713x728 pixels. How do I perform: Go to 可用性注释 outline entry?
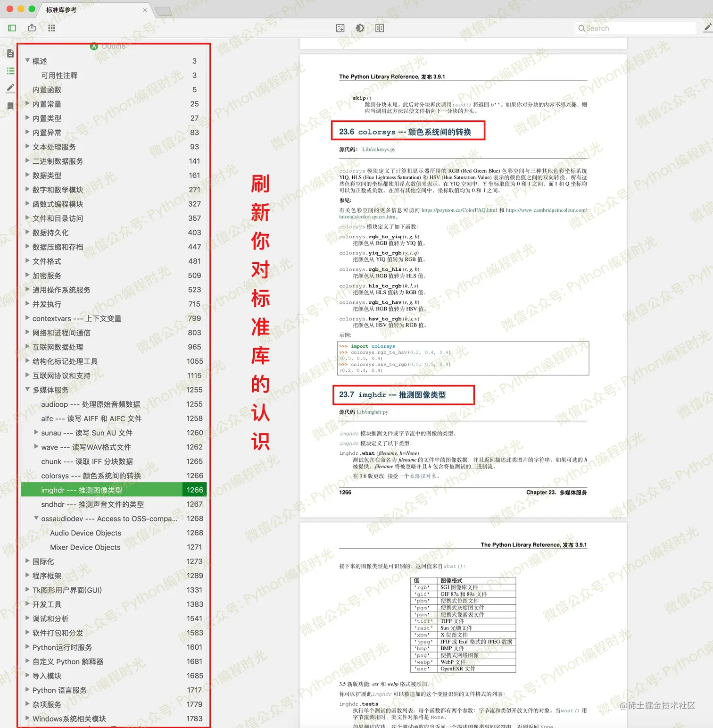click(x=59, y=75)
